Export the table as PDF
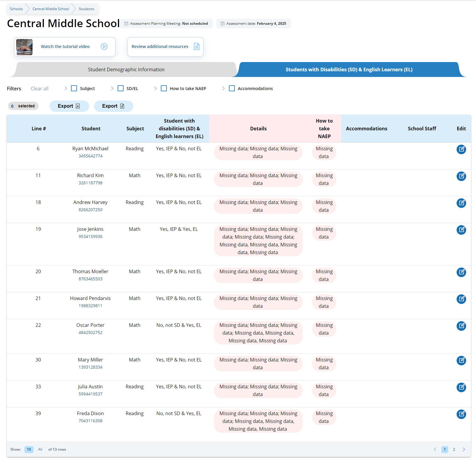The height and width of the screenshot is (459, 476). 69,106
